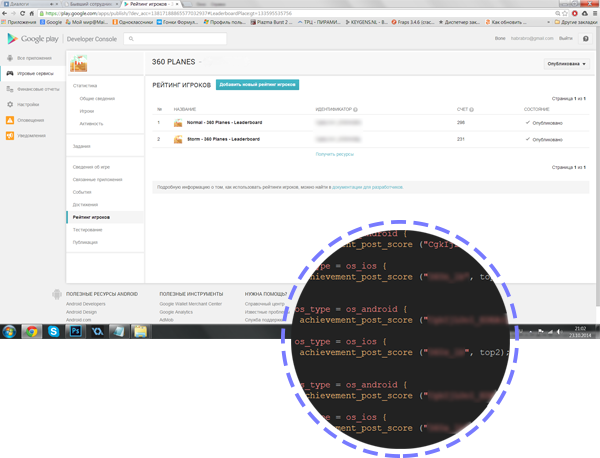The height and width of the screenshot is (458, 600).
Task: Click the help icon next to Счет column
Action: coord(471,110)
